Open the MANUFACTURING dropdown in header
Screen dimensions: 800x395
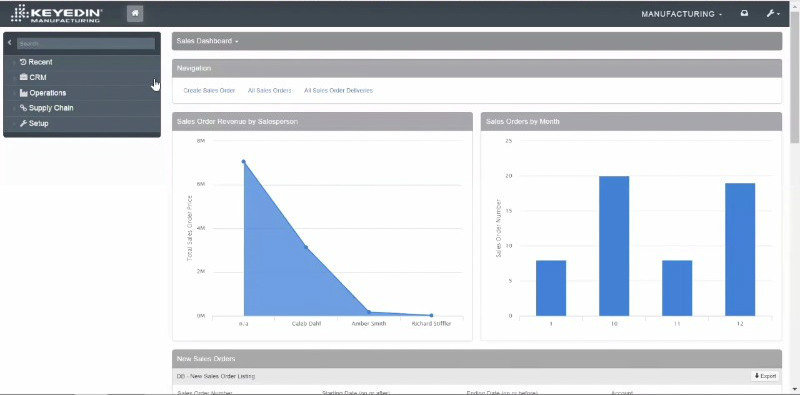[681, 14]
